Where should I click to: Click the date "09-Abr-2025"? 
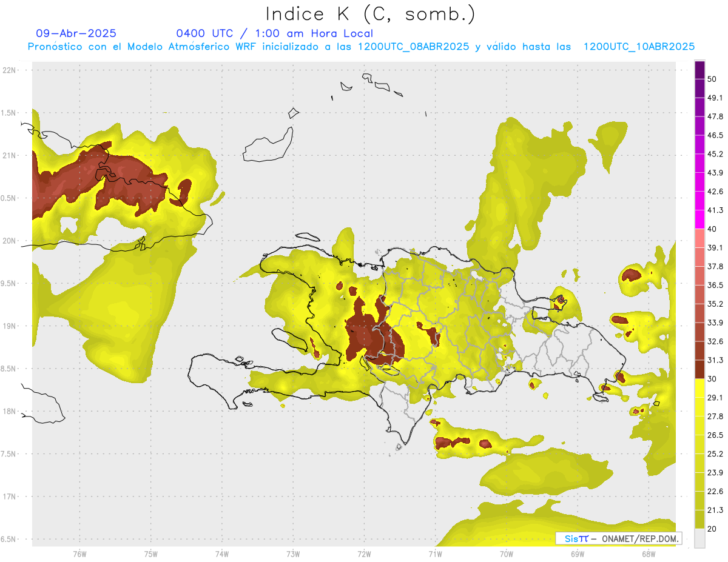pyautogui.click(x=76, y=33)
